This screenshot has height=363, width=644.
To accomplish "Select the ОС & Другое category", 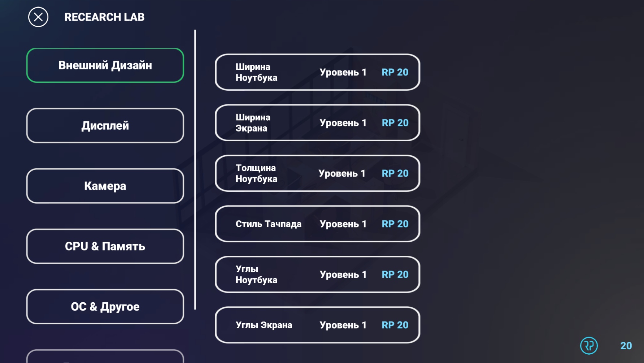I will pyautogui.click(x=105, y=307).
